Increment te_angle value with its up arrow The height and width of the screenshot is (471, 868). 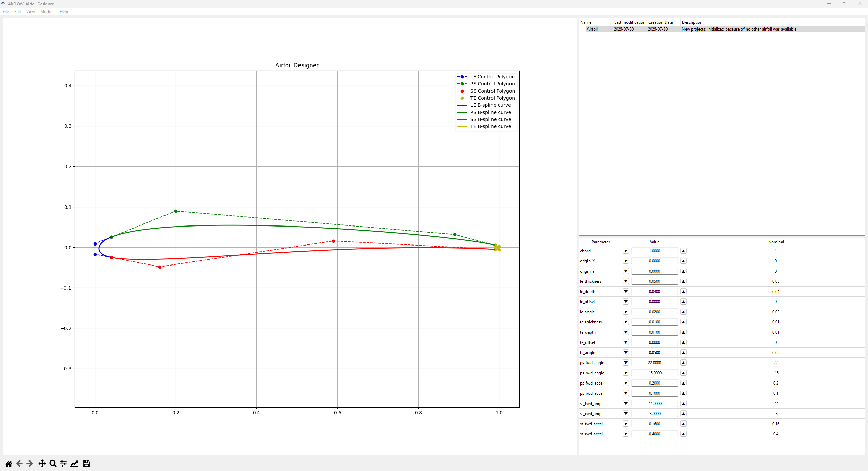coord(683,352)
